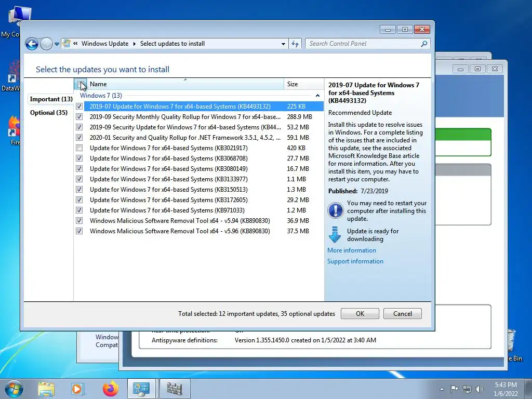Open the More information link
Image resolution: width=532 pixels, height=399 pixels.
point(352,250)
